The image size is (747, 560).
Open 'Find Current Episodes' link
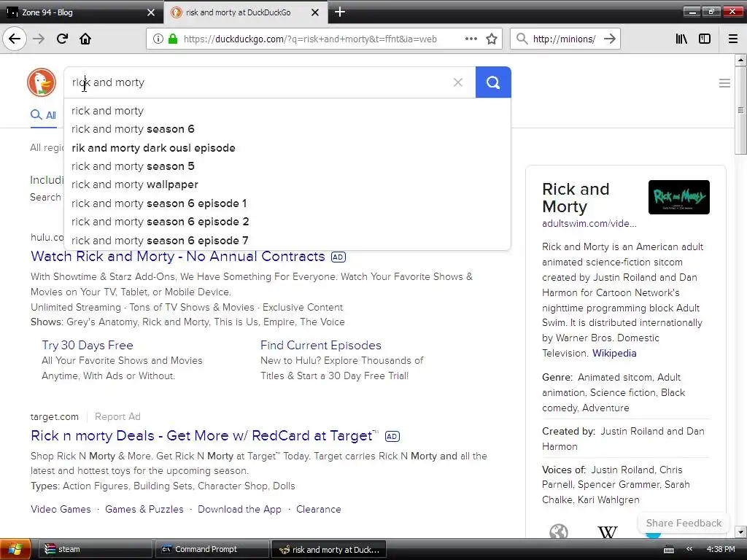[x=321, y=345]
